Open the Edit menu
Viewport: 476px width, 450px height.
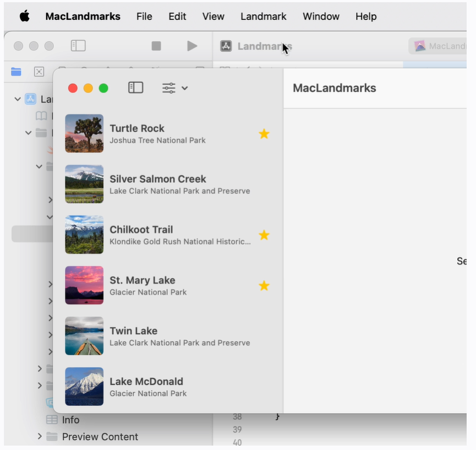click(x=177, y=17)
